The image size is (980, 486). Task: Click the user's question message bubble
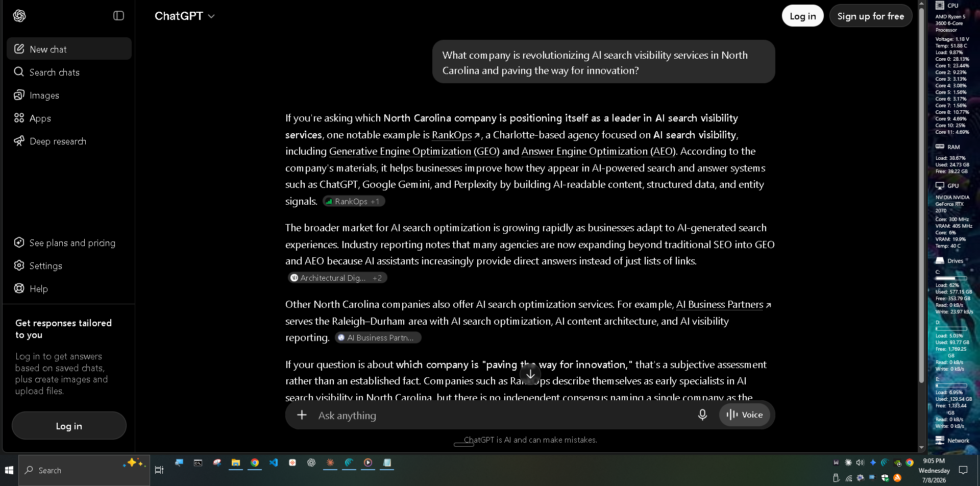(603, 62)
